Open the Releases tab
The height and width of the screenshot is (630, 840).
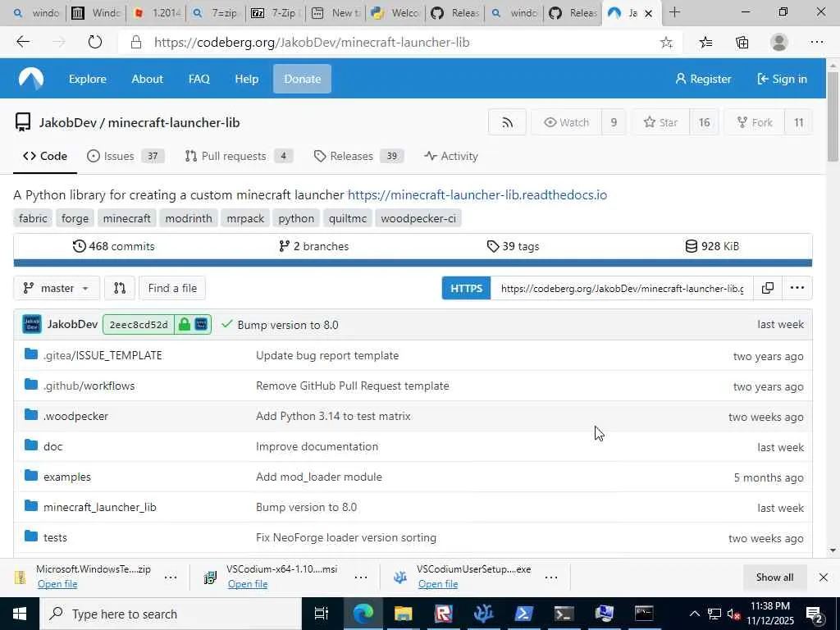point(358,156)
